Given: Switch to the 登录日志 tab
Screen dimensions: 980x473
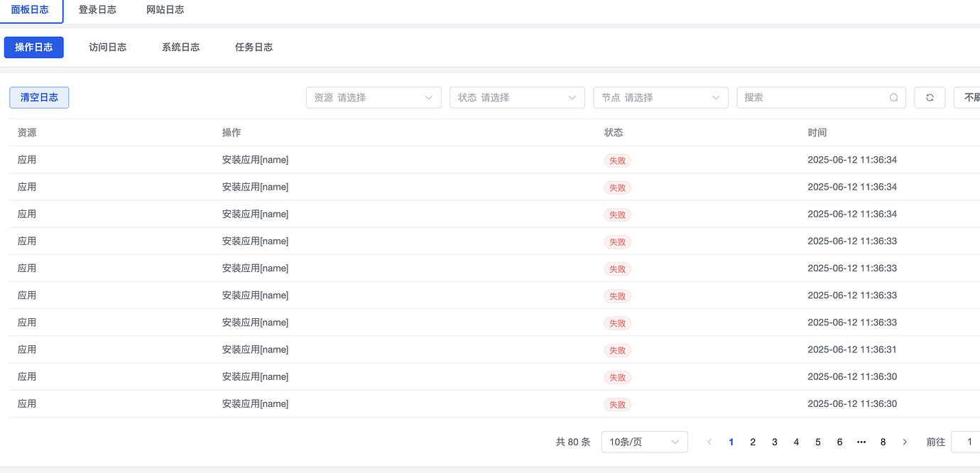Looking at the screenshot, I should 97,10.
